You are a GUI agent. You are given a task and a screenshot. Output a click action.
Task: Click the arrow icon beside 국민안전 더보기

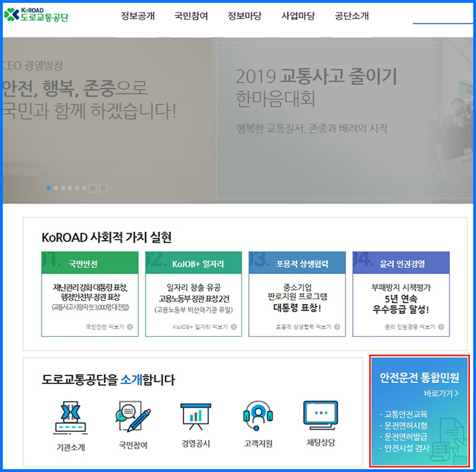pos(130,327)
